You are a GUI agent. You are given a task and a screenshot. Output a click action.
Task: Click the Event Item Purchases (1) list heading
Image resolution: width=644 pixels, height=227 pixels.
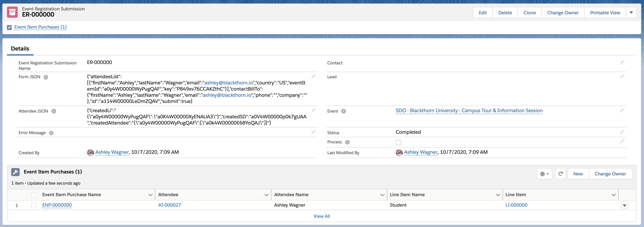[53, 172]
